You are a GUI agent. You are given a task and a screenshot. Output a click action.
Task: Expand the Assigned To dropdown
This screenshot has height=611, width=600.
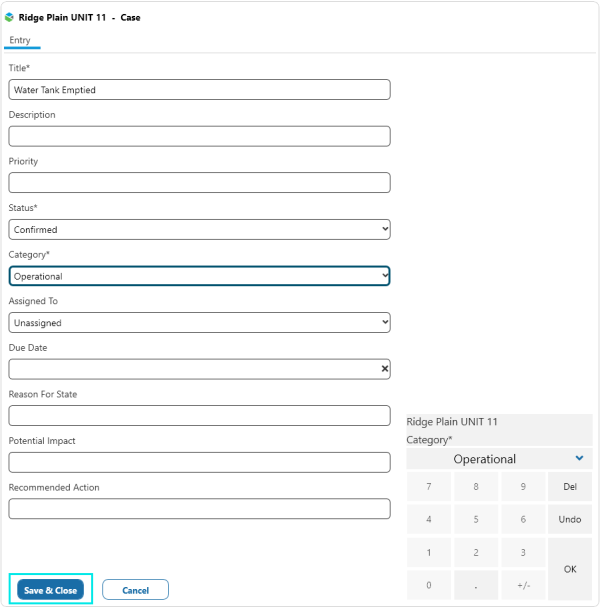[199, 323]
